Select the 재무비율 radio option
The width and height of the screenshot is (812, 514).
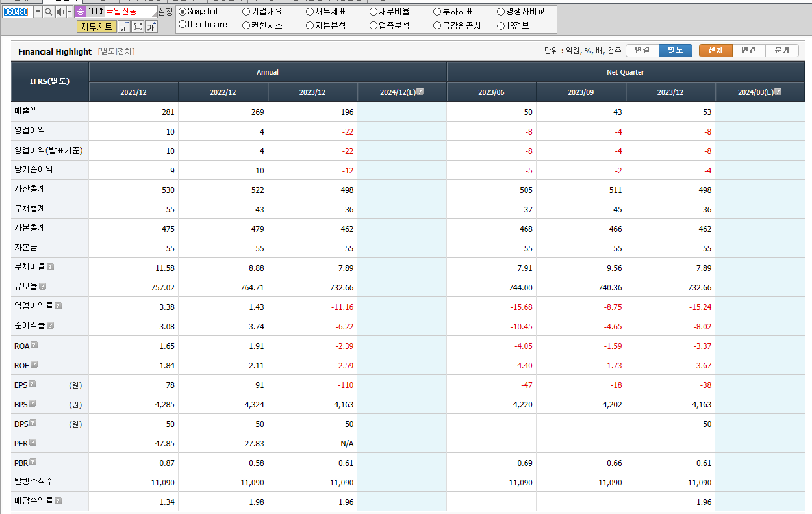click(374, 12)
